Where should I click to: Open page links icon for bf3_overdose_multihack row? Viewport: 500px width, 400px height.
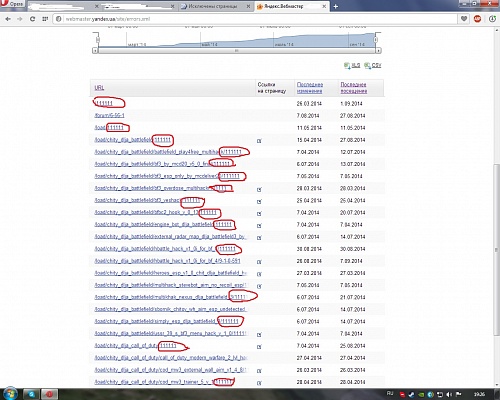tap(259, 189)
